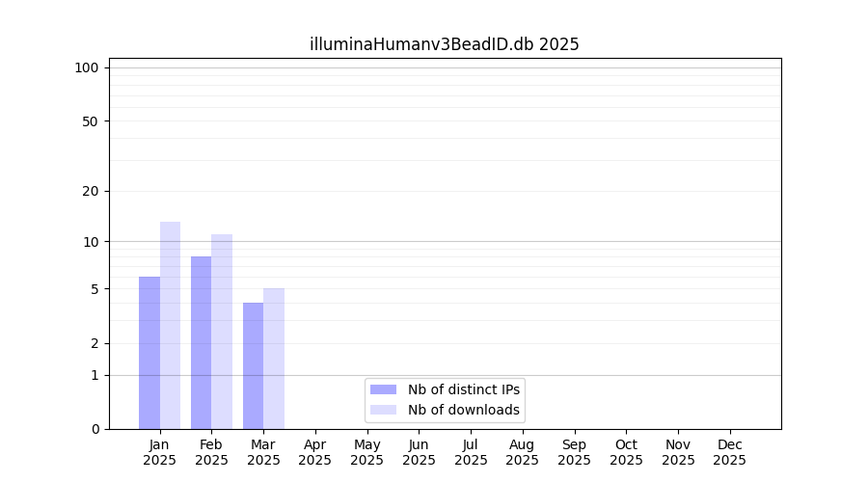868x482 pixels.
Task: Select the Oct 2025 x-axis label
Action: click(x=626, y=452)
